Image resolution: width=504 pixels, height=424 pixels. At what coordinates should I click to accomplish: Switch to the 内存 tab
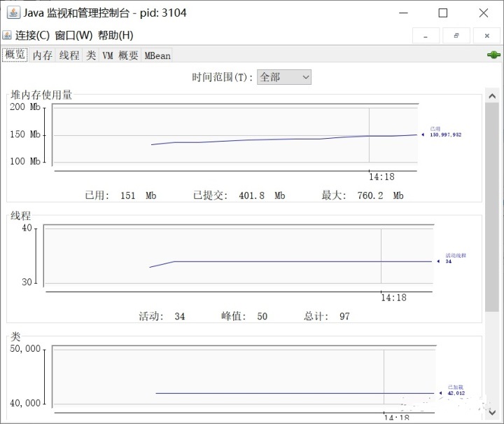43,55
